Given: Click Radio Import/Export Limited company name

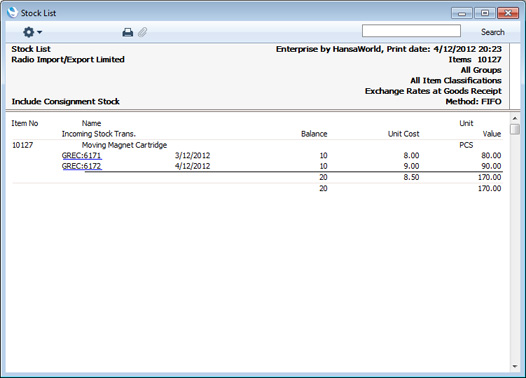Looking at the screenshot, I should click(x=68, y=59).
